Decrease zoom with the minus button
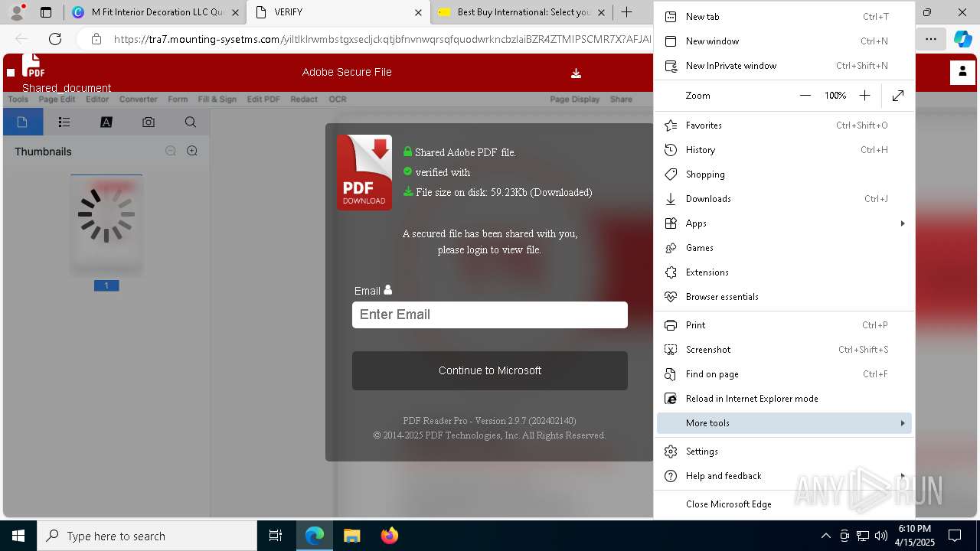The height and width of the screenshot is (551, 980). coord(805,96)
